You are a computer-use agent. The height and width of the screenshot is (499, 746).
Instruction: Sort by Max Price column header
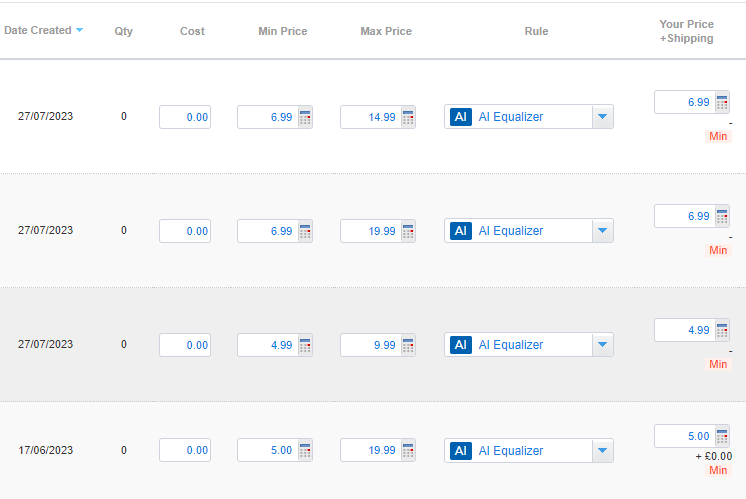tap(386, 31)
